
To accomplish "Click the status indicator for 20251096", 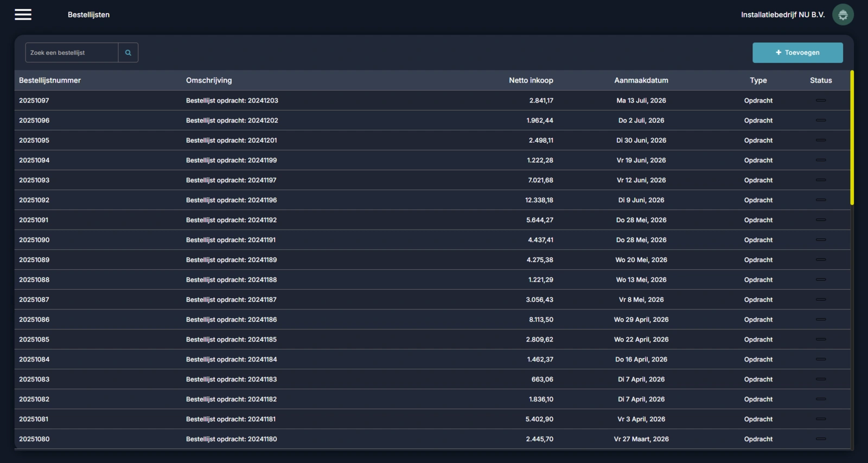I will [x=821, y=120].
